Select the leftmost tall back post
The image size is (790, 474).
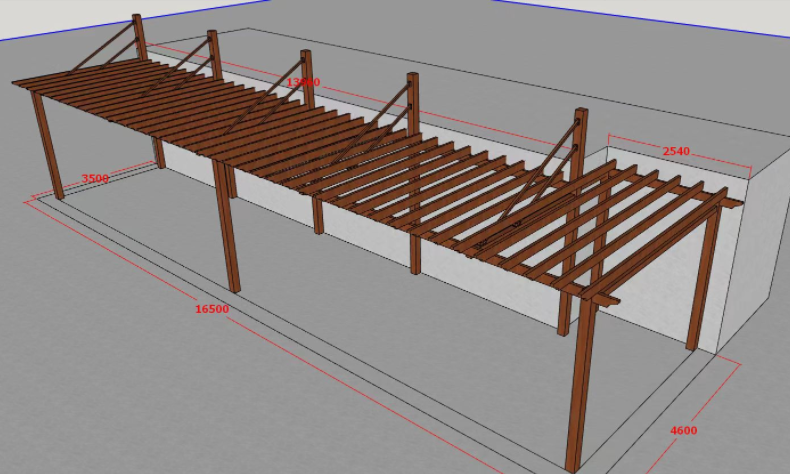coord(140,38)
